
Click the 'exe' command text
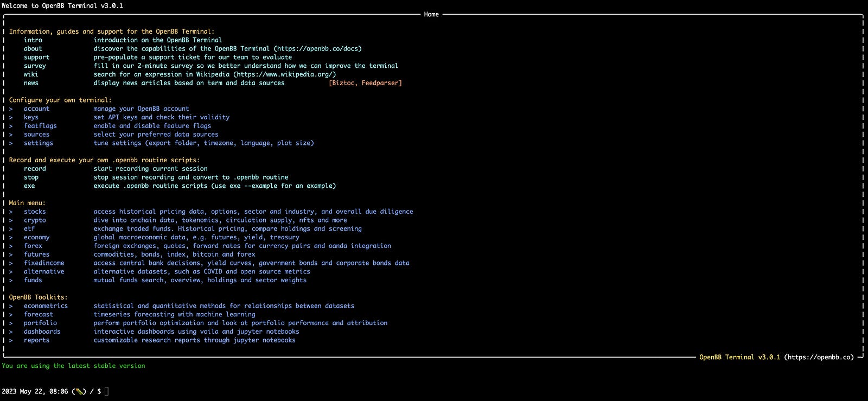[29, 186]
